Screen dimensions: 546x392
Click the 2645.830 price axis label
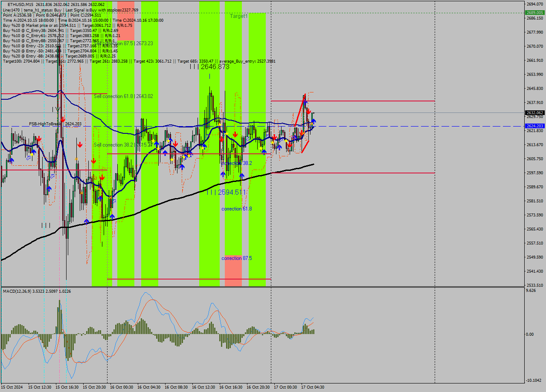click(534, 88)
